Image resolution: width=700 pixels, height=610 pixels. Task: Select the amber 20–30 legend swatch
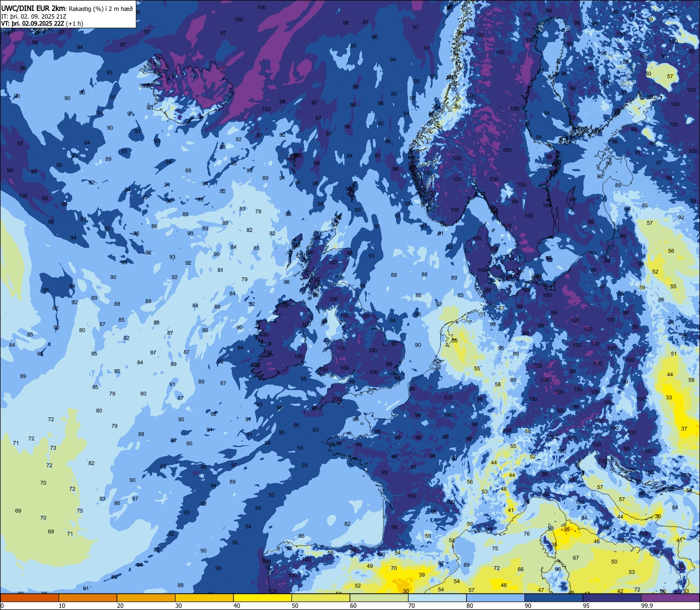point(146,597)
